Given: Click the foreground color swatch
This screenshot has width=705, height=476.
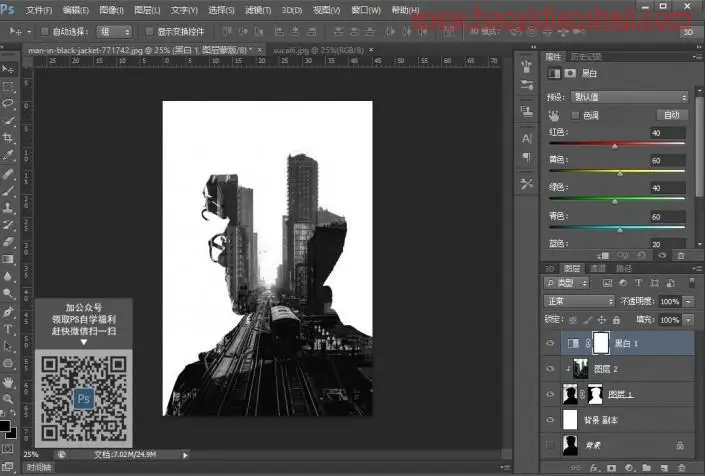Looking at the screenshot, I should [4, 426].
